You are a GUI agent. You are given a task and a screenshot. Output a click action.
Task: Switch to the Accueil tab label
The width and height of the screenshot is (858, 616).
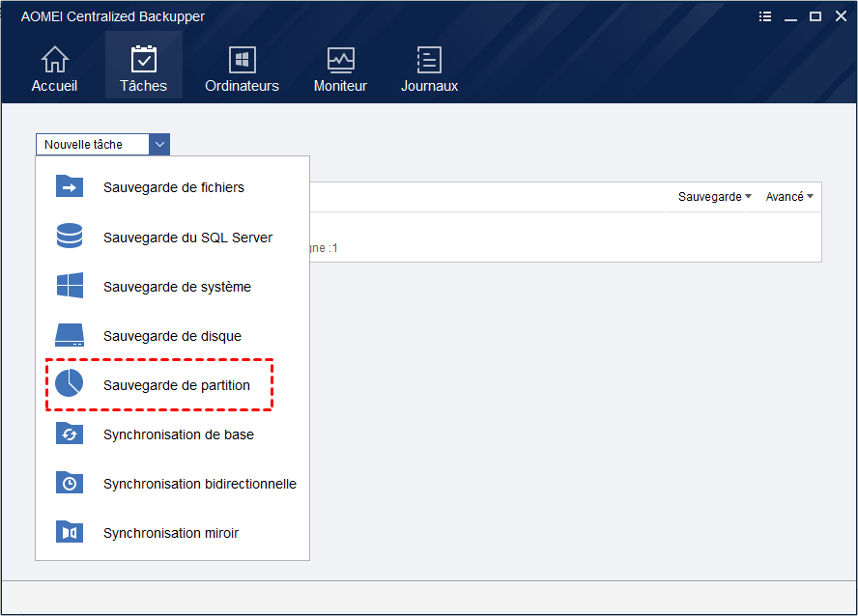pyautogui.click(x=54, y=86)
